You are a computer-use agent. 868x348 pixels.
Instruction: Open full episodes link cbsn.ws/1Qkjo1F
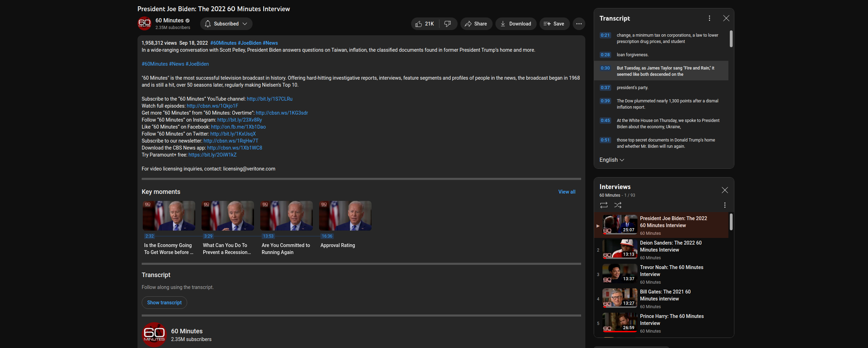(212, 106)
